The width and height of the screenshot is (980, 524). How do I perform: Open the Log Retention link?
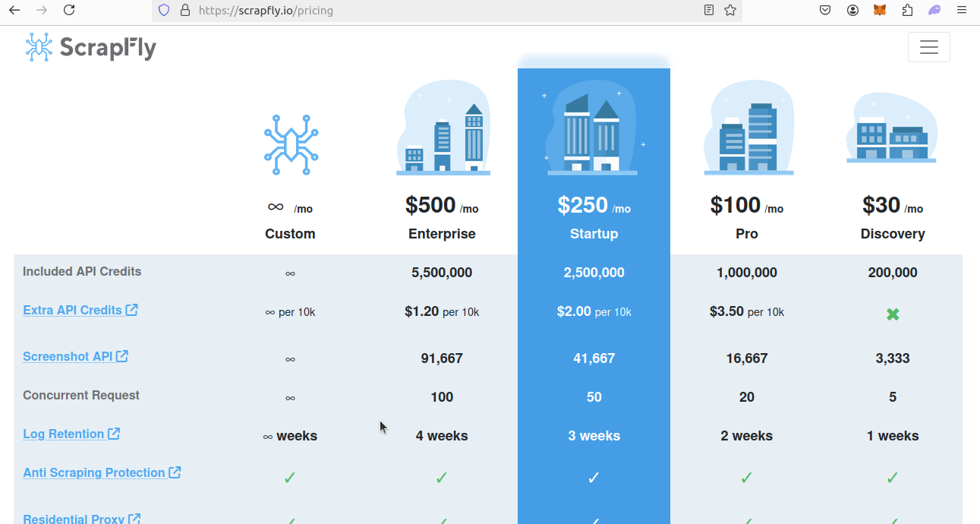[71, 434]
